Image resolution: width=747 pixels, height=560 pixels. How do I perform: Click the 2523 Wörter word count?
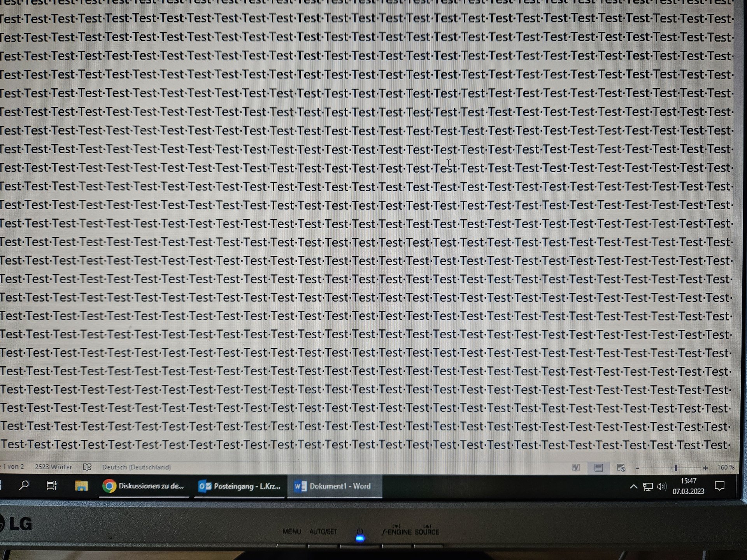pos(53,467)
